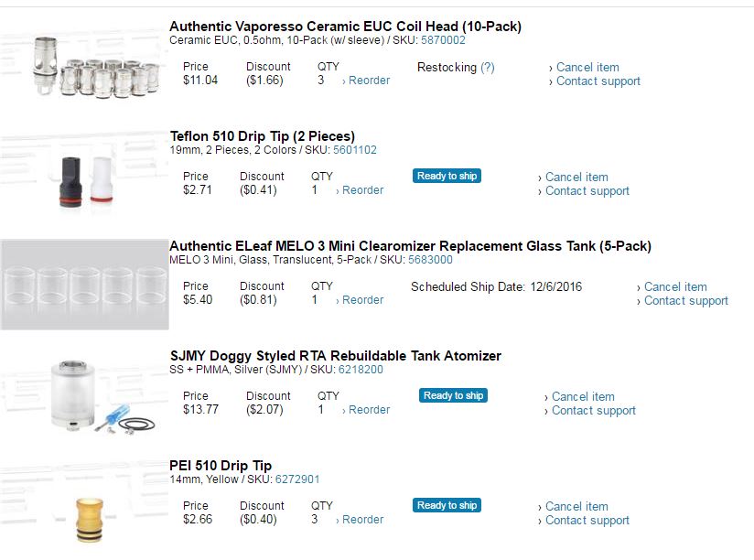Cancel the MELO 3 Mini glass tank item
The image size is (754, 560).
(675, 286)
